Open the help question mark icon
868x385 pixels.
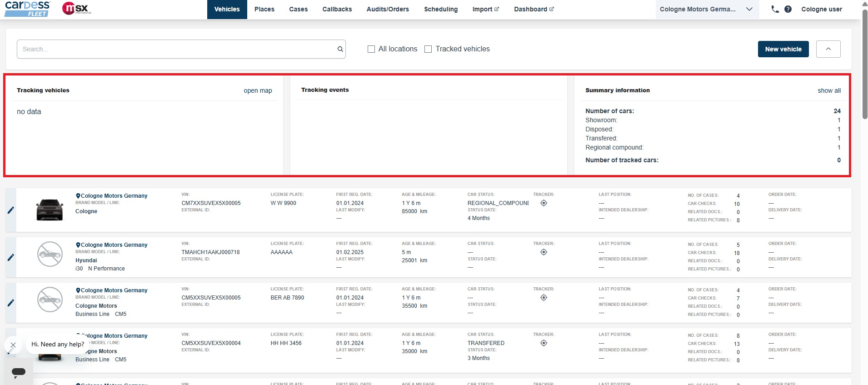[x=788, y=9]
